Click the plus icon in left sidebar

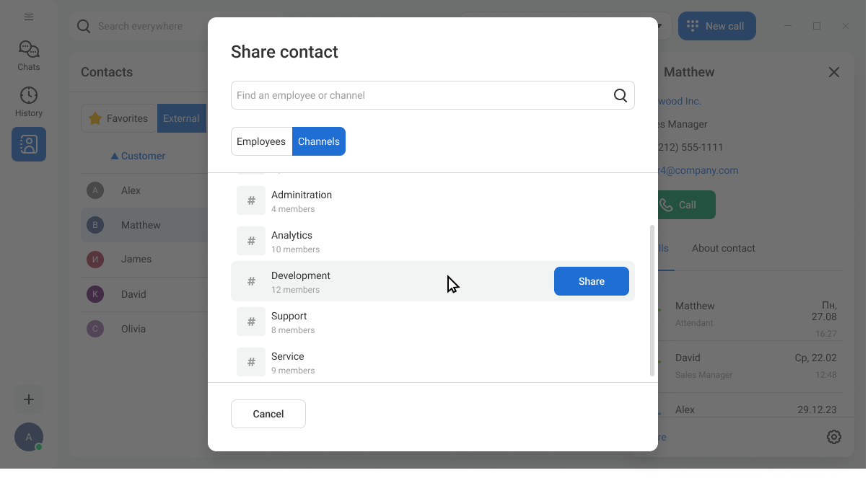coord(29,399)
